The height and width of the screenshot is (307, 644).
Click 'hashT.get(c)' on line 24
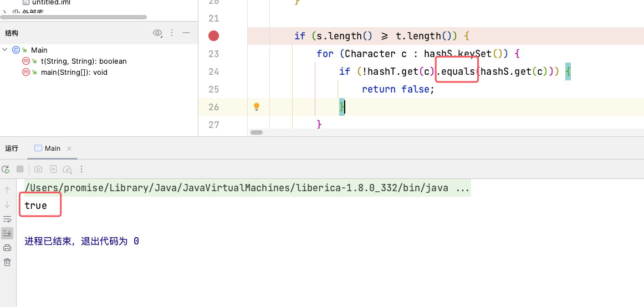click(401, 71)
